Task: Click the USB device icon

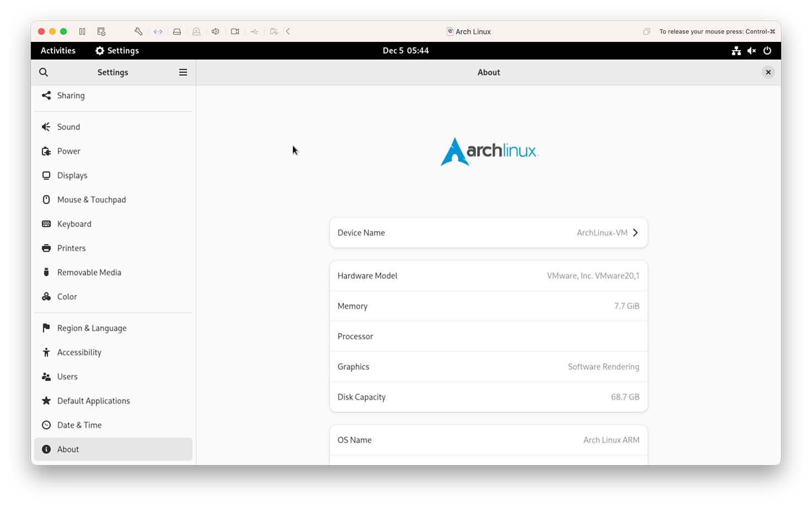Action: click(254, 31)
